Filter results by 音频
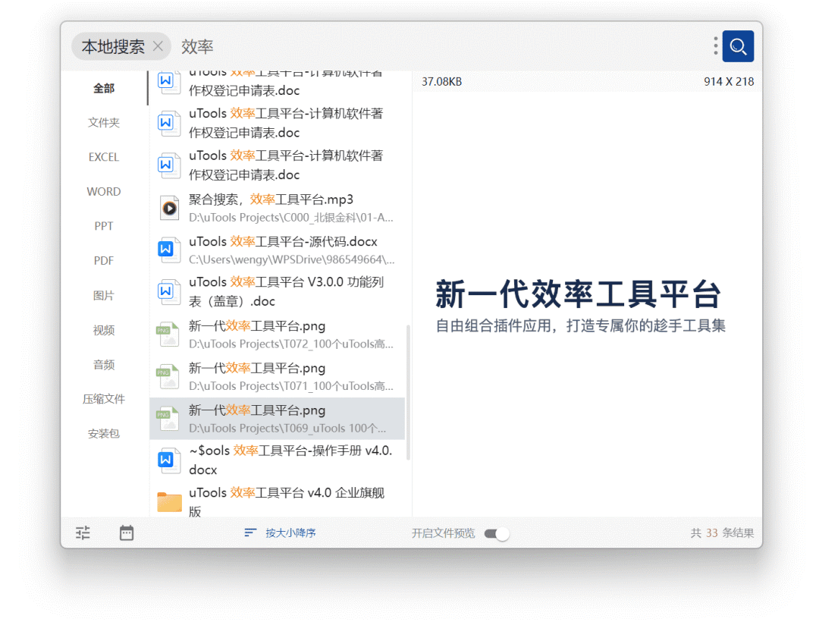 tap(104, 365)
